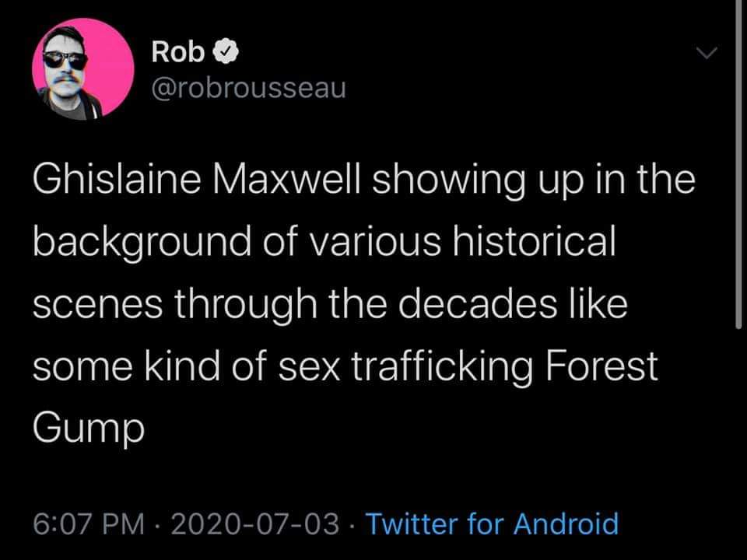This screenshot has height=560, width=747.
Task: Open Rob's pink profile avatar
Action: point(83,68)
